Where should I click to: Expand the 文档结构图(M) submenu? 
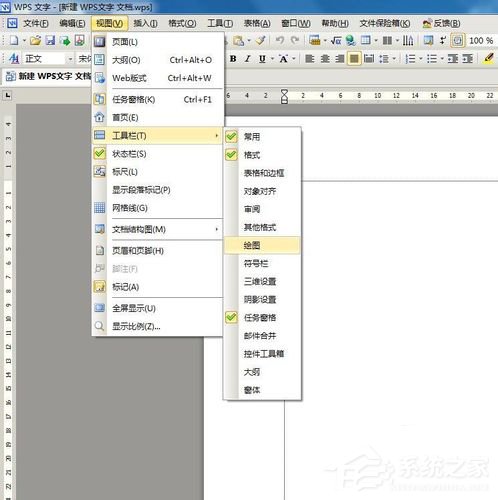(157, 229)
